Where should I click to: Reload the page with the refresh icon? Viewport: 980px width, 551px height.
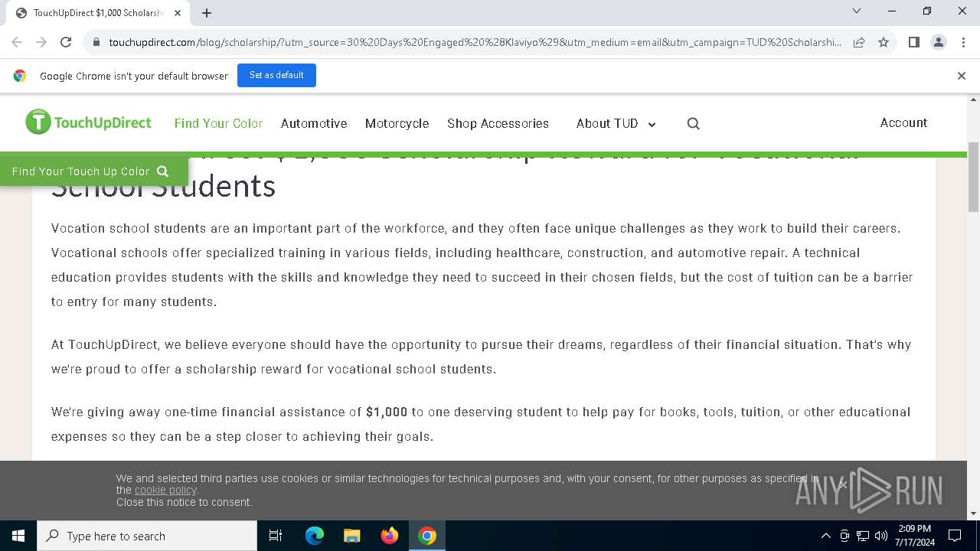click(66, 42)
